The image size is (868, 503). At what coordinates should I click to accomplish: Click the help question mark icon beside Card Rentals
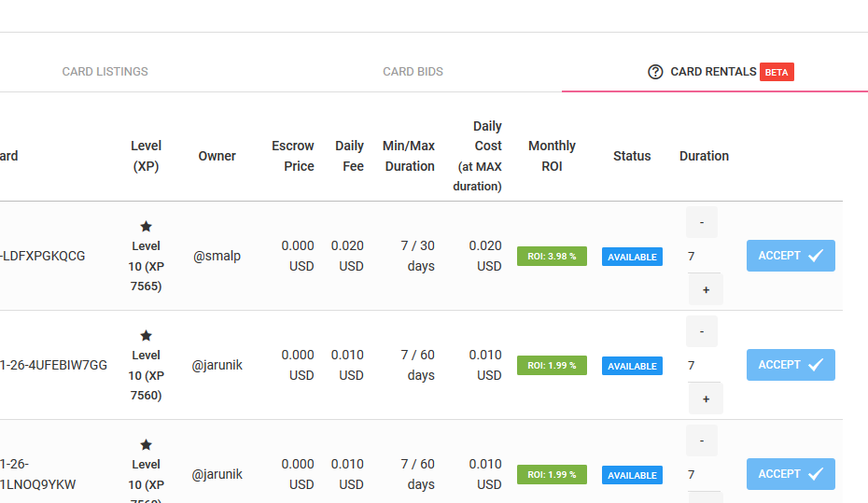[655, 72]
